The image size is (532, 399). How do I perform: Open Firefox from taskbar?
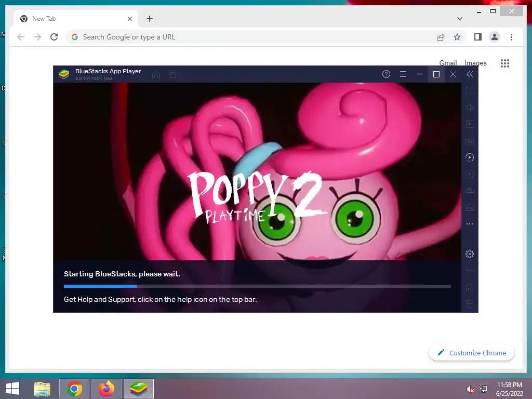106,389
